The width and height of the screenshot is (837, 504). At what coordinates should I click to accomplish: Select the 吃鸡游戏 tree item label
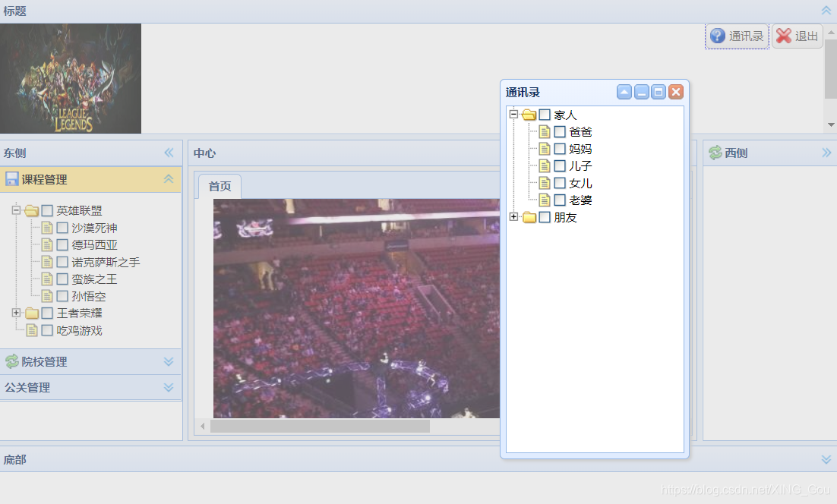point(80,331)
